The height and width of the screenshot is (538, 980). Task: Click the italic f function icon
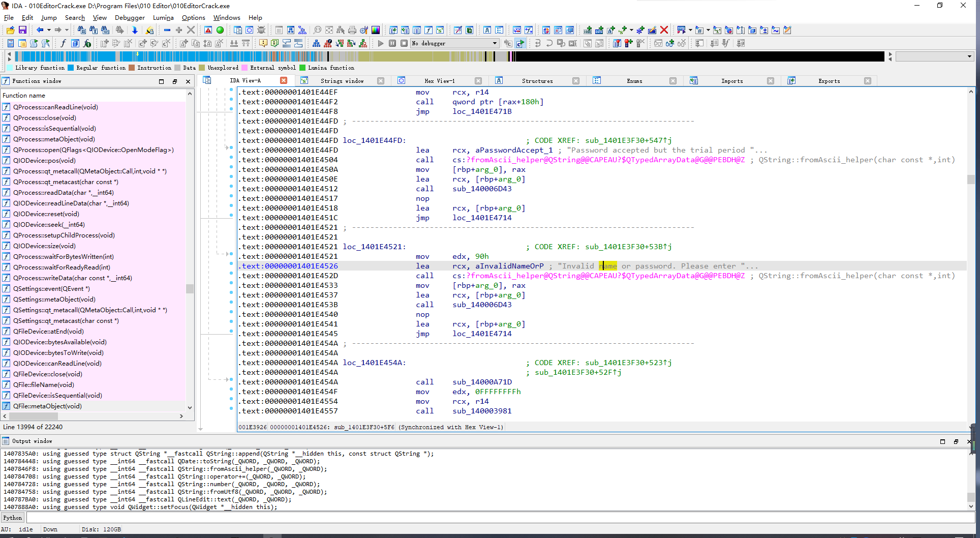tap(63, 43)
